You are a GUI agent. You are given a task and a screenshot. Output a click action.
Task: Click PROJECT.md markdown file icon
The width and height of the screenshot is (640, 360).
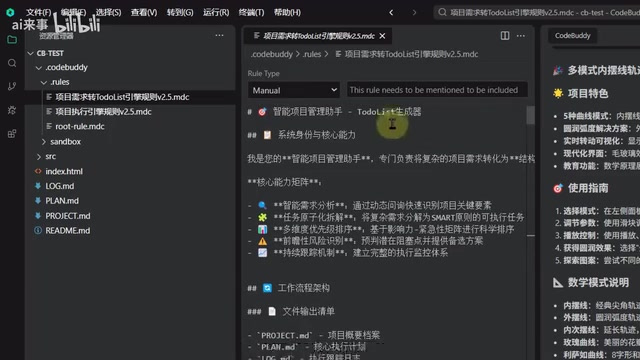38,216
